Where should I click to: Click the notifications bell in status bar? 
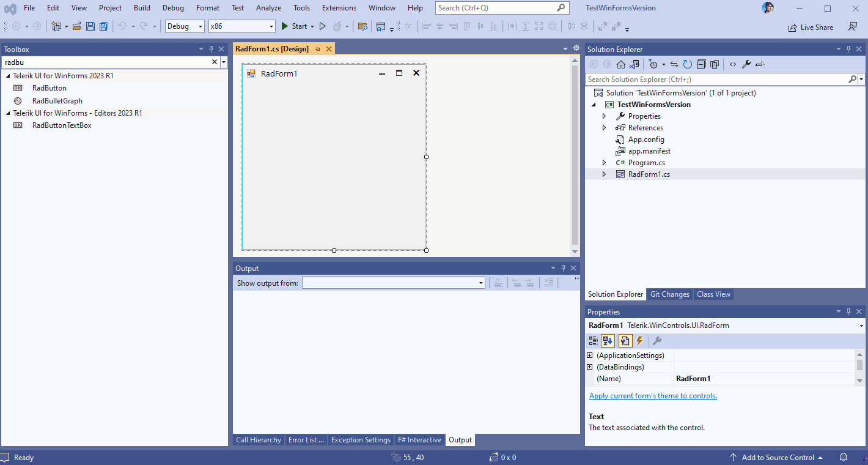coord(844,458)
